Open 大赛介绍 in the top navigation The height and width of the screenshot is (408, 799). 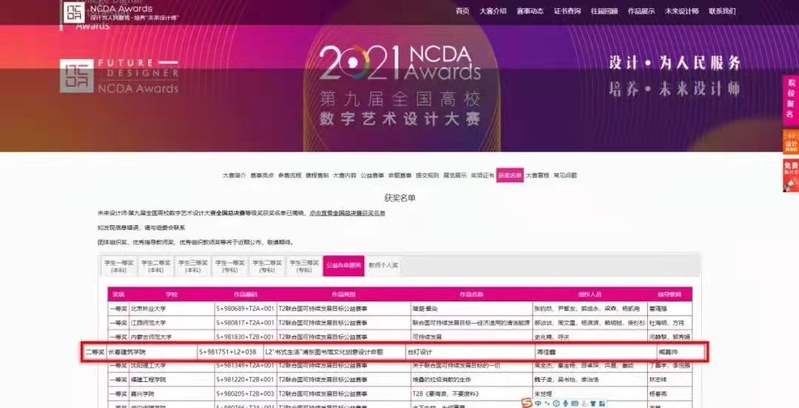click(493, 11)
